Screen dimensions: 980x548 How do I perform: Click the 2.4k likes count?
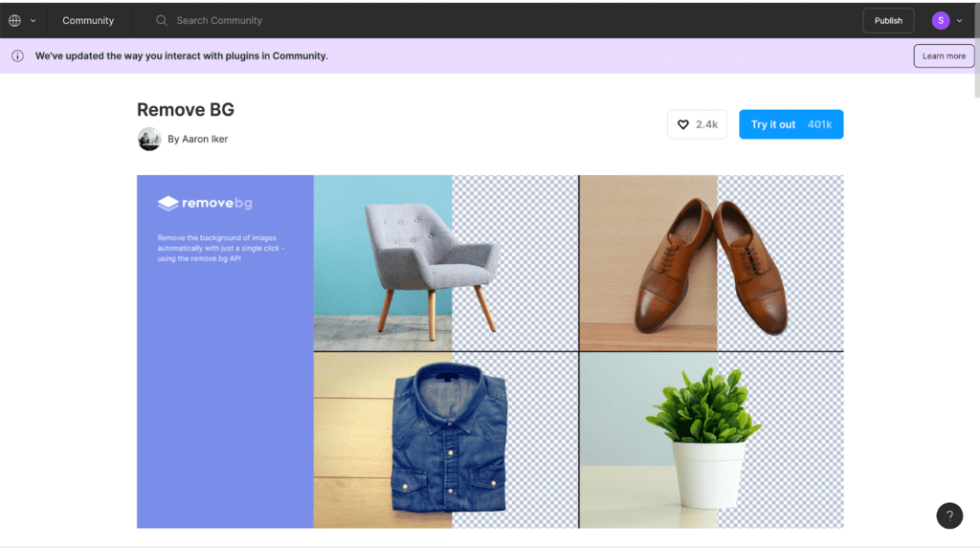pos(707,124)
